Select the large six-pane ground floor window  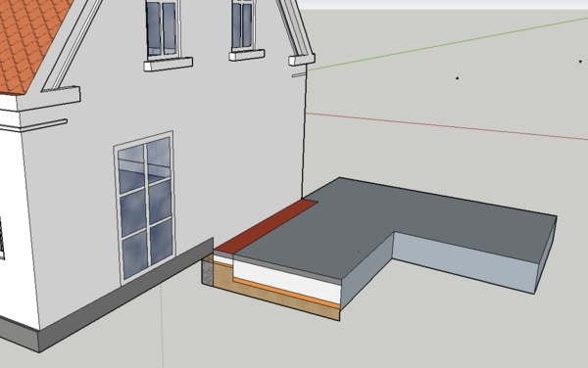click(145, 207)
